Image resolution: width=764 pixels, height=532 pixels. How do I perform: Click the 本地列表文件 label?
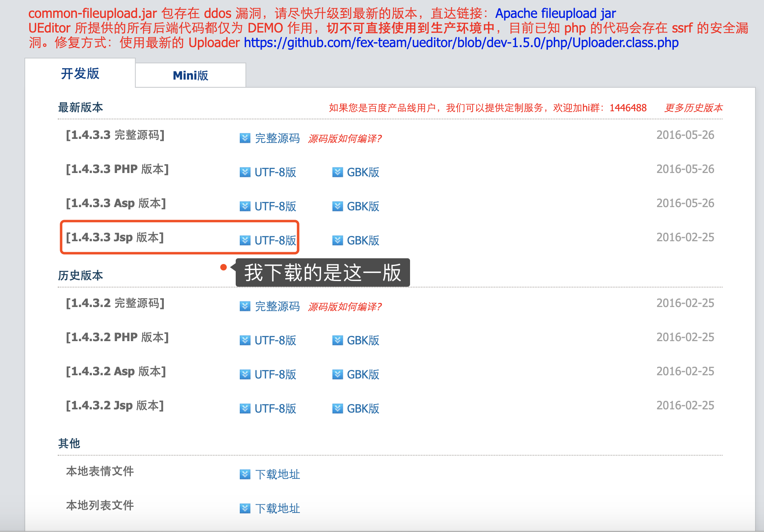[x=100, y=505]
